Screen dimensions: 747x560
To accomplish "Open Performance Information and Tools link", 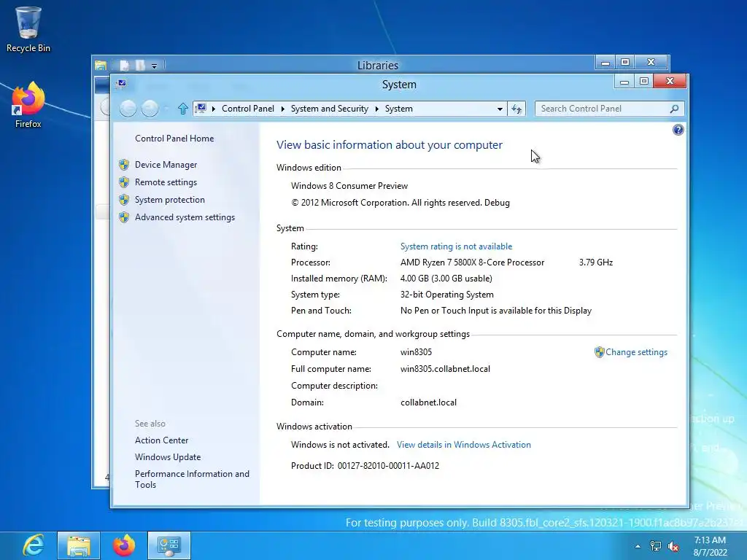I will click(192, 479).
